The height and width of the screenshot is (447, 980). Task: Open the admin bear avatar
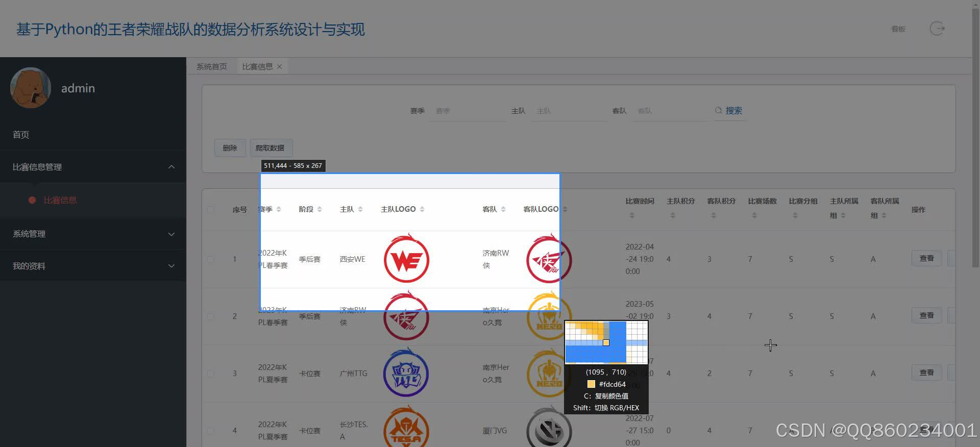(31, 88)
